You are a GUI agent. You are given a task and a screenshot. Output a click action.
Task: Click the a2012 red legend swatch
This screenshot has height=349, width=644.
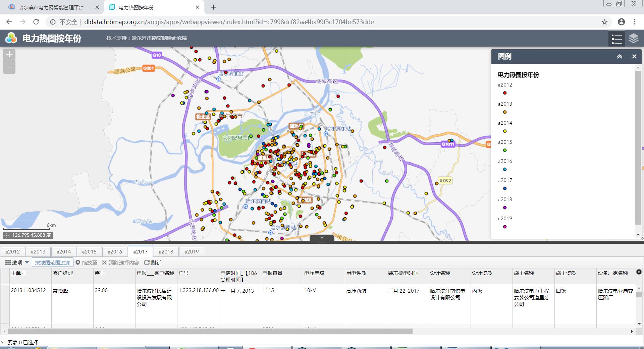click(504, 93)
